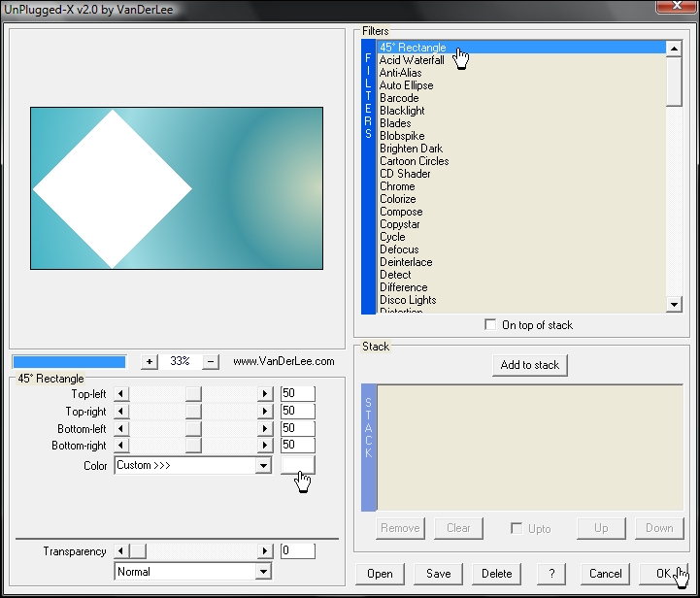Screen dimensions: 700x598
Task: Click the Cancel button
Action: coord(606,574)
